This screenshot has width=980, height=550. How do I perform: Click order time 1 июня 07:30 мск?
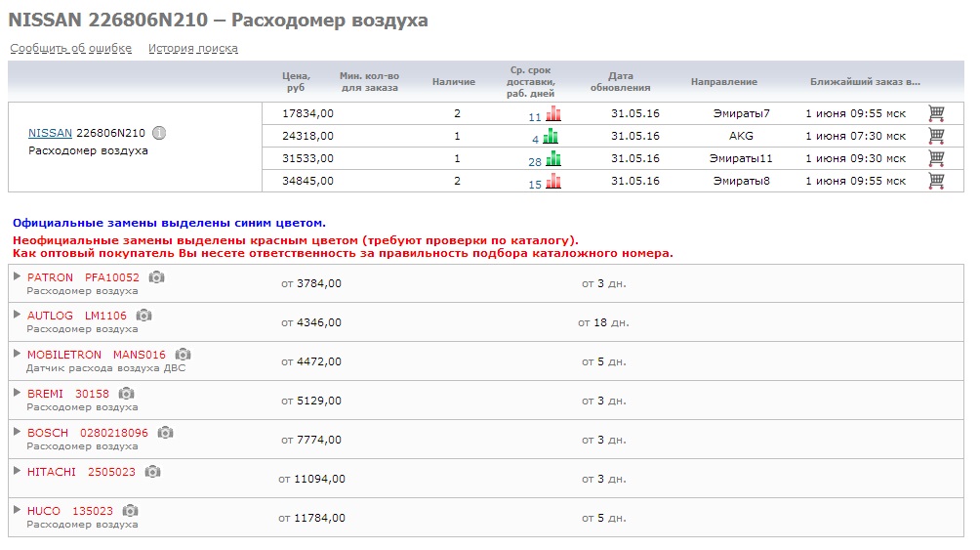(855, 136)
